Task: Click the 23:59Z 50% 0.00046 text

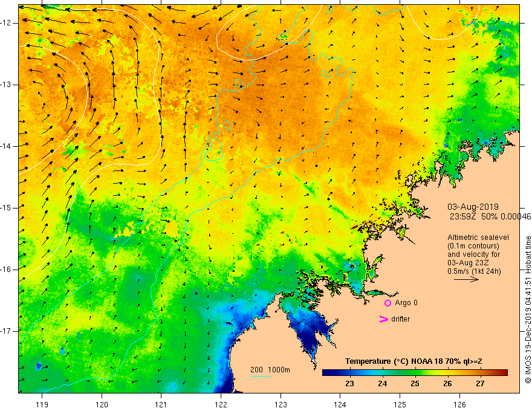Action: pyautogui.click(x=490, y=216)
